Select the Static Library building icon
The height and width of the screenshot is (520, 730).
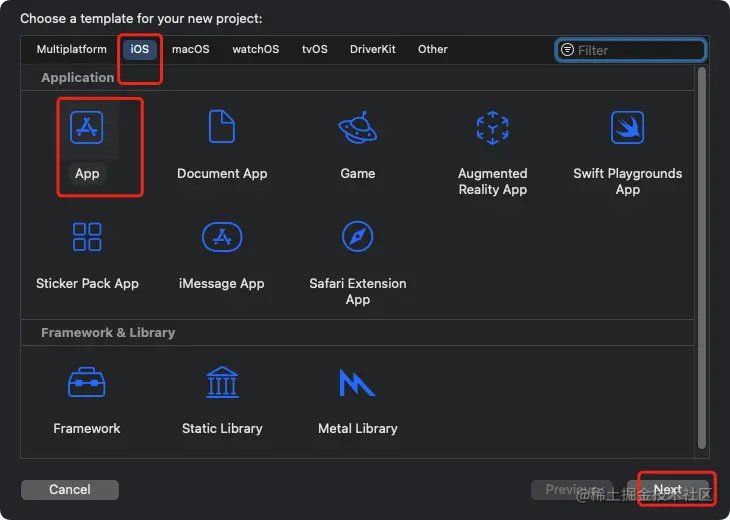coord(222,382)
